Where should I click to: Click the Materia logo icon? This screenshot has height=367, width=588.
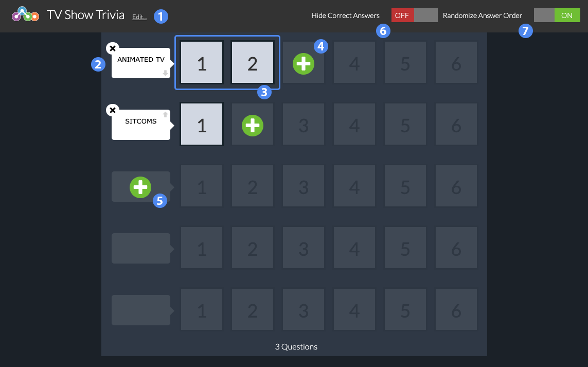pyautogui.click(x=25, y=14)
